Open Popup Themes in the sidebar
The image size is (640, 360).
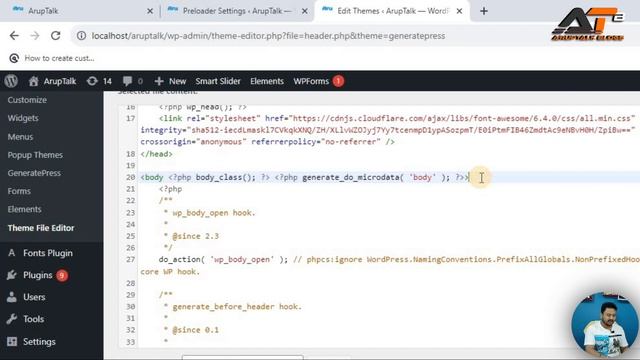coord(35,155)
